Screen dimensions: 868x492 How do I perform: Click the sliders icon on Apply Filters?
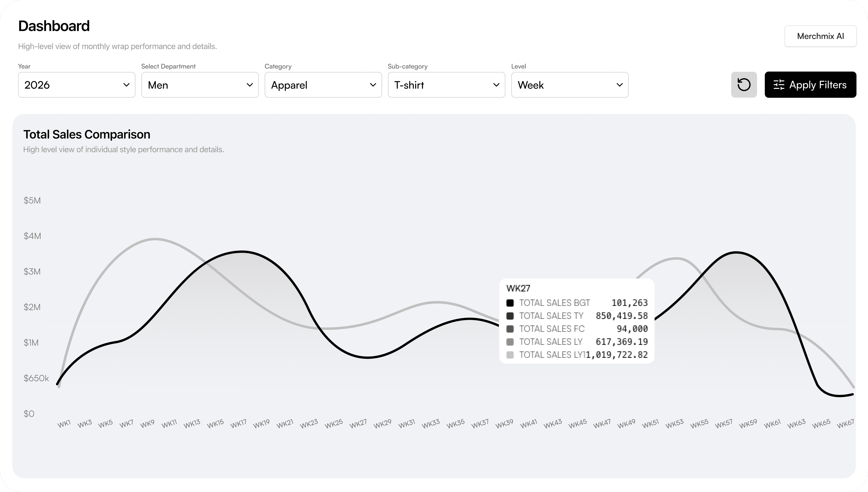[778, 85]
